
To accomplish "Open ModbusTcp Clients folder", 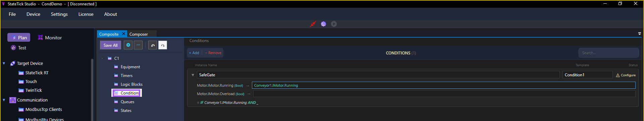I will coord(40,109).
